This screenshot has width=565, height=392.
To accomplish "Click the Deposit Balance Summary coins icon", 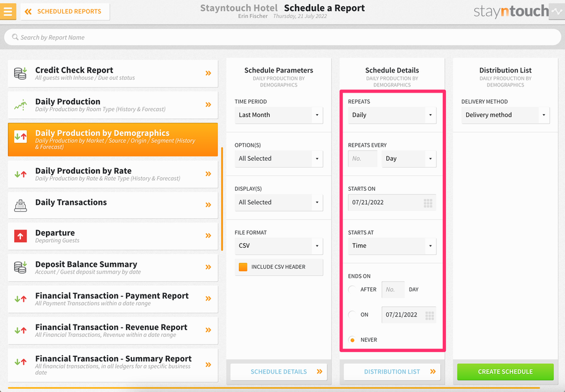I will pyautogui.click(x=20, y=267).
